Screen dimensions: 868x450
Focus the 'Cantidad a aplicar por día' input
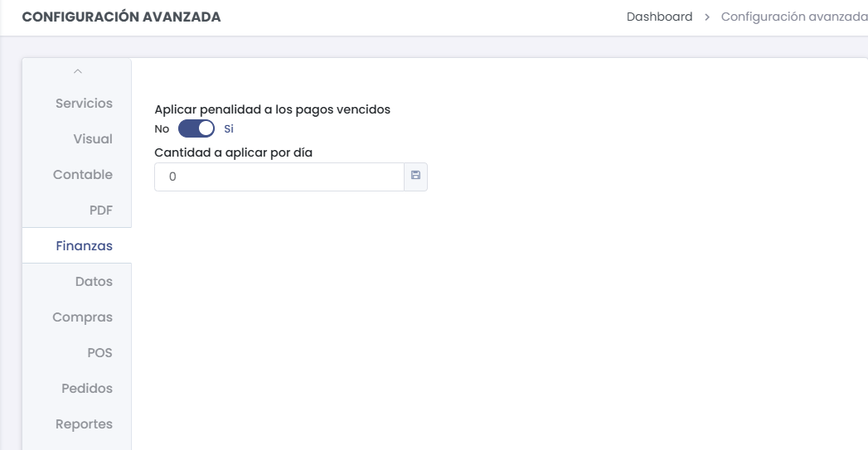[279, 177]
